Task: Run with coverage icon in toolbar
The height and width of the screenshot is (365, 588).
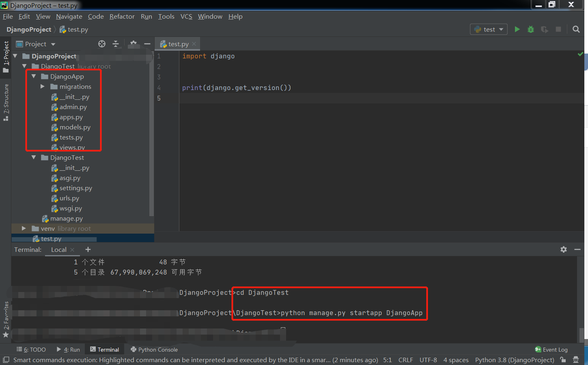Action: (x=545, y=29)
